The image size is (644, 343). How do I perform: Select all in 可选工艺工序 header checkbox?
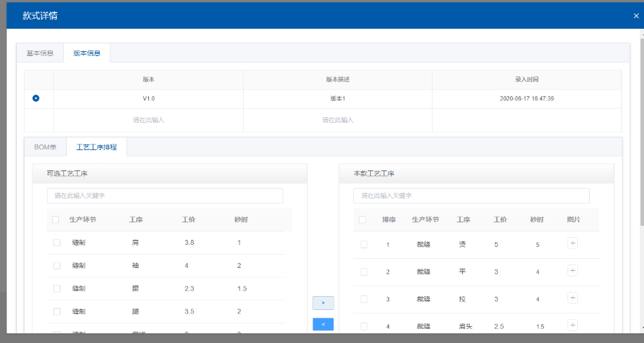pyautogui.click(x=55, y=220)
